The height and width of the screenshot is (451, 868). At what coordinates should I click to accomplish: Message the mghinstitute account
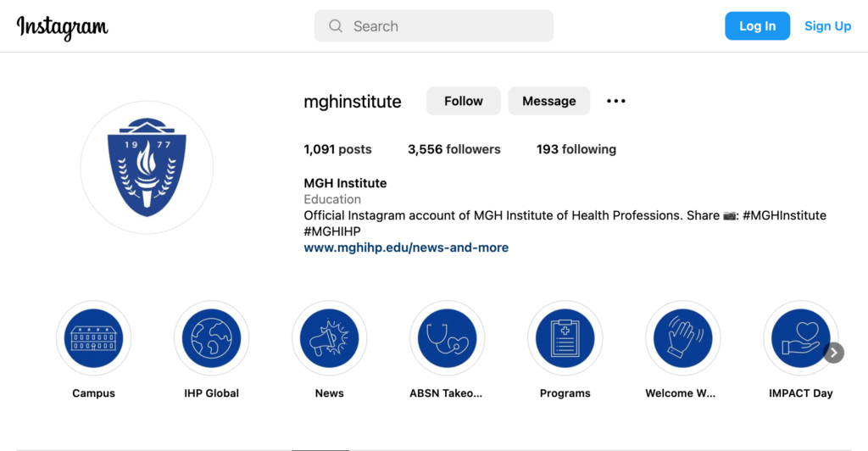tap(549, 101)
